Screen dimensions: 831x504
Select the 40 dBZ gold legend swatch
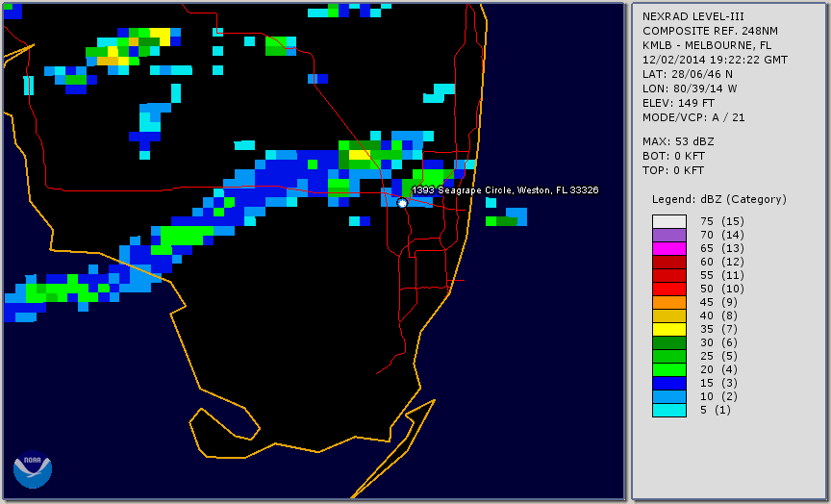click(668, 315)
